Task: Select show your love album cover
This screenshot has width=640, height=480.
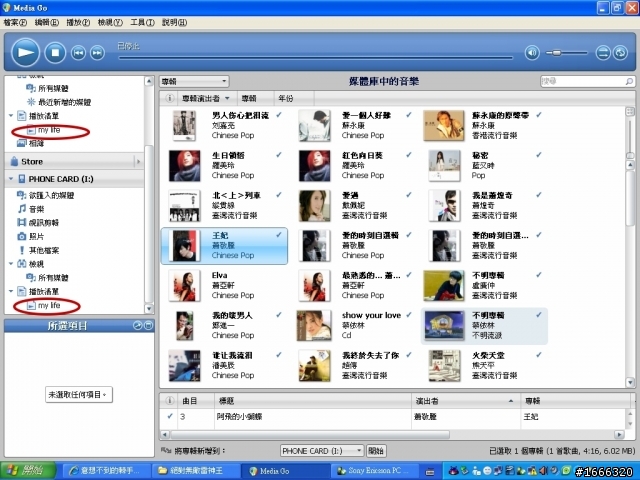Action: [x=314, y=326]
